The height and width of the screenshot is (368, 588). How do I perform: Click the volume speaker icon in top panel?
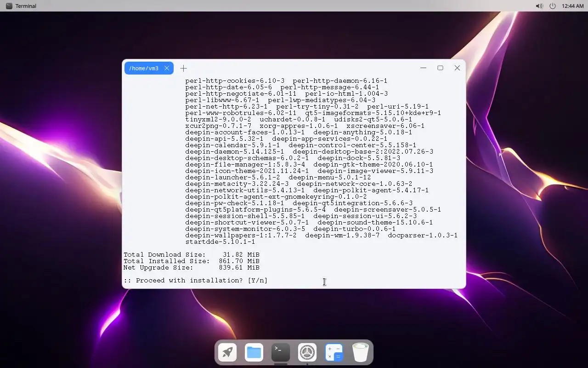click(x=539, y=6)
